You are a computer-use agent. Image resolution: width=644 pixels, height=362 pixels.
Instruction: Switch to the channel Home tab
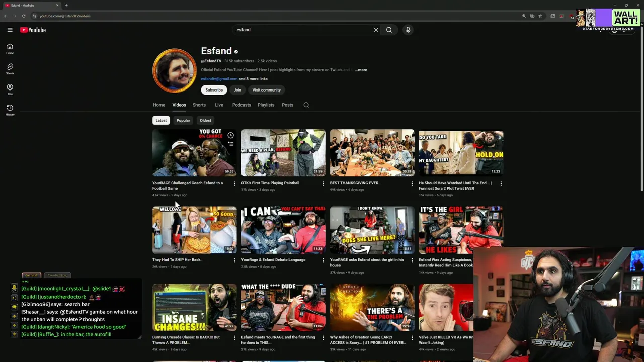[x=159, y=105]
